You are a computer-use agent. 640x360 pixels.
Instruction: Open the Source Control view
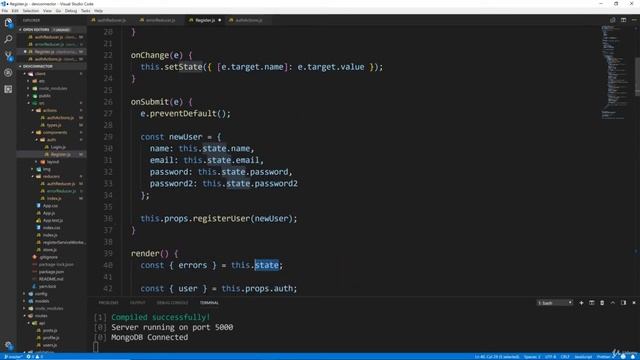(8, 56)
